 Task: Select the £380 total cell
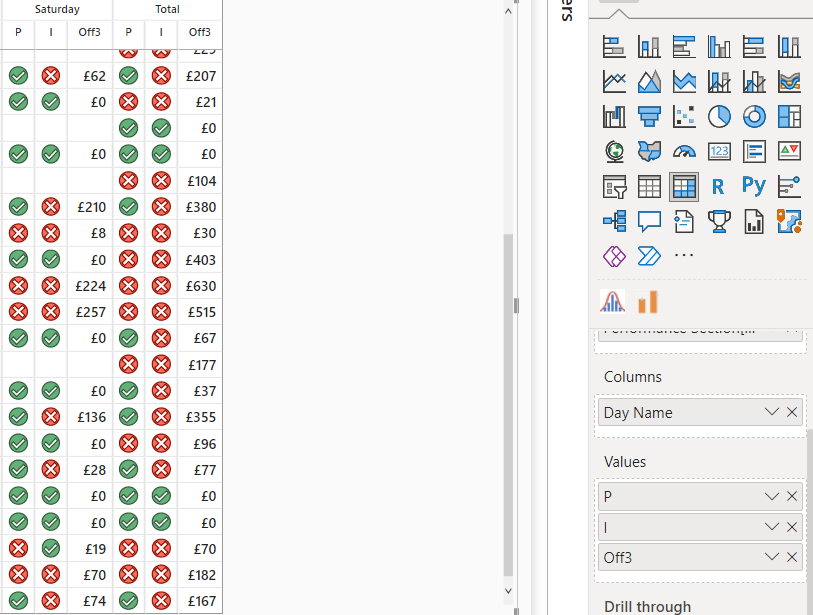(200, 207)
